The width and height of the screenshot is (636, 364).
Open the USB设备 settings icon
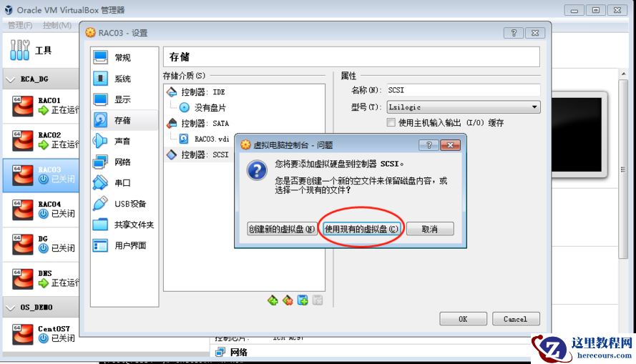pos(100,204)
